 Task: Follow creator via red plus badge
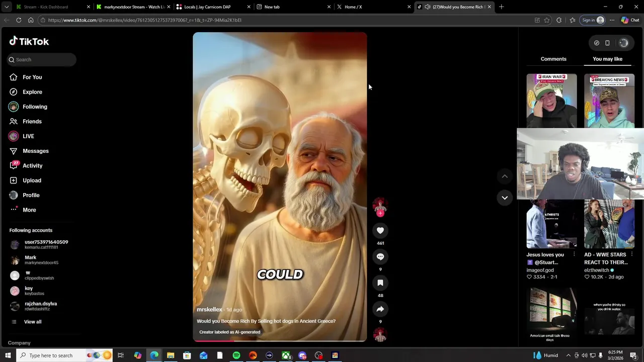[380, 214]
